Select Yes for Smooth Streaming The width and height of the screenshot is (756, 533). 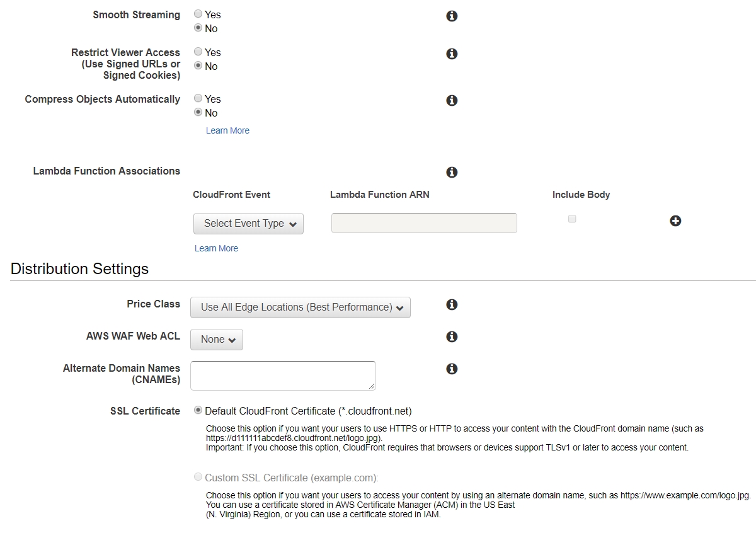click(198, 14)
